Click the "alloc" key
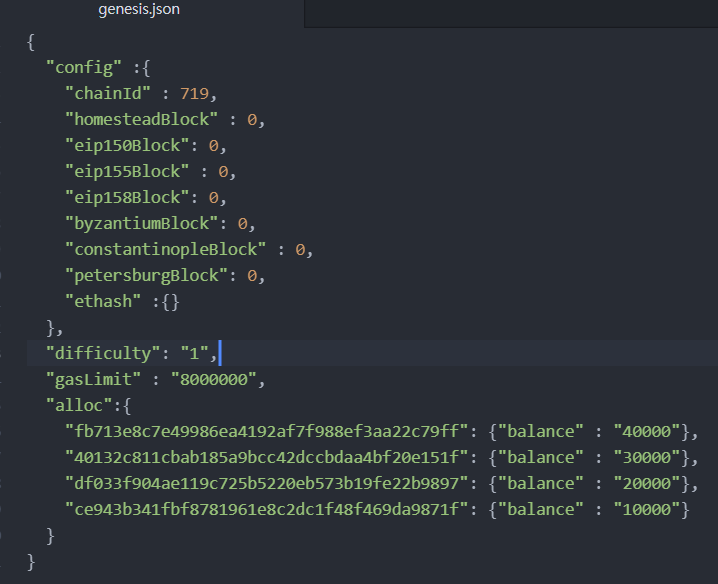This screenshot has height=584, width=718. (x=79, y=406)
